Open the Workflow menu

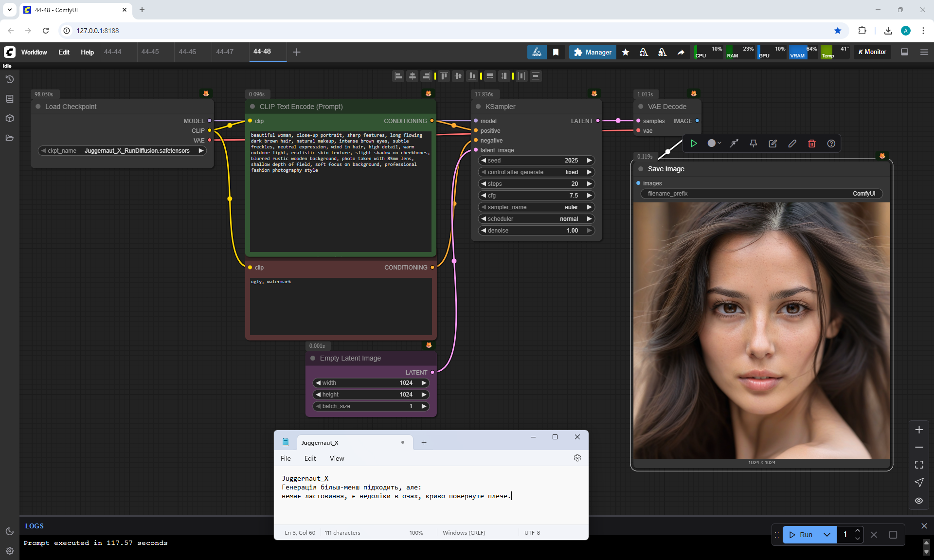point(34,52)
